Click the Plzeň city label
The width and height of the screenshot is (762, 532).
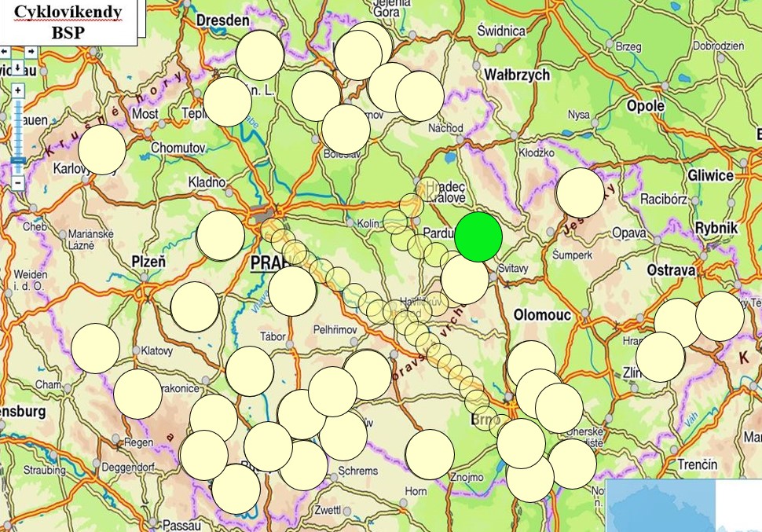(x=148, y=262)
